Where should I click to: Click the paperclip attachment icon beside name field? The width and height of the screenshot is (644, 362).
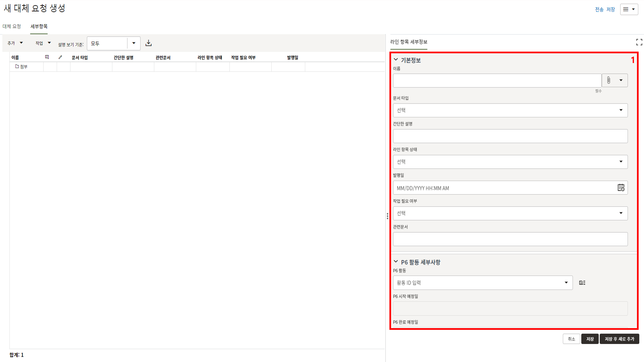609,80
